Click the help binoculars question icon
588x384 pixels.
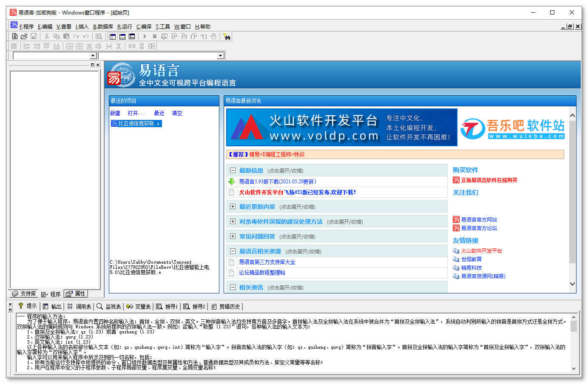227,37
